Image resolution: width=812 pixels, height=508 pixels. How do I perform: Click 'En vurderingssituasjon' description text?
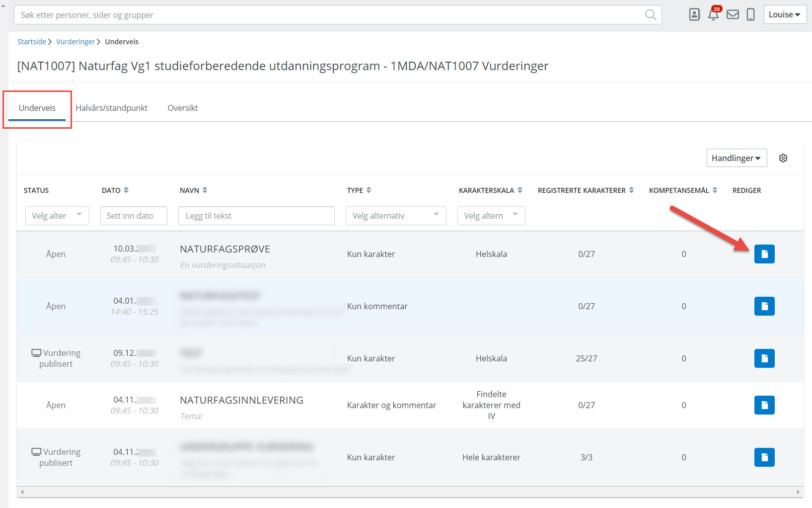click(x=222, y=265)
